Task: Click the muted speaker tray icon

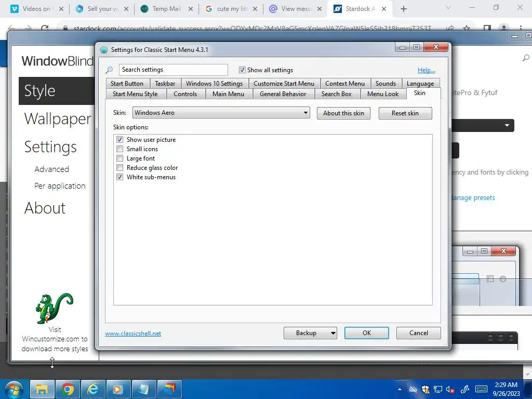Action: click(x=450, y=390)
